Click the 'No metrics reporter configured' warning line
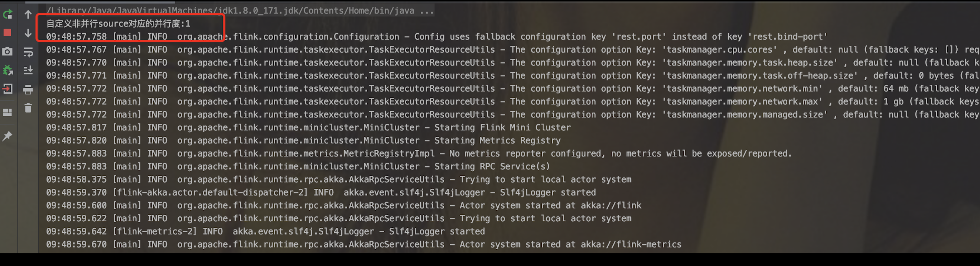 pyautogui.click(x=456, y=153)
